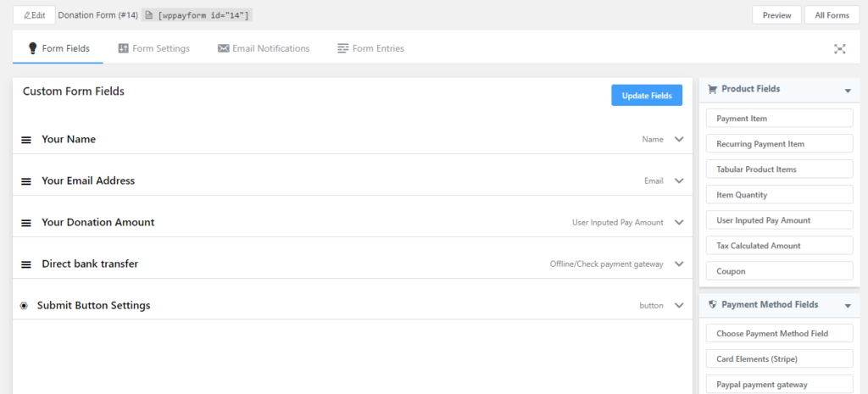Click drag handle icon for Your Name
The width and height of the screenshot is (868, 394).
pyautogui.click(x=26, y=140)
